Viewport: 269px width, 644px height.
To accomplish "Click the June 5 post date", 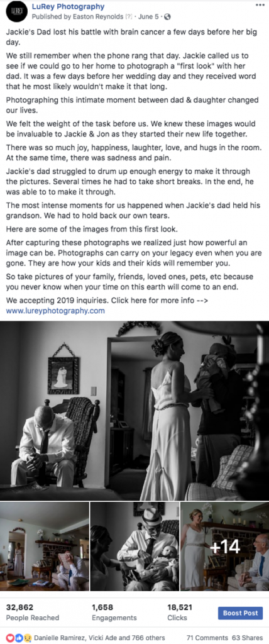I will click(150, 17).
